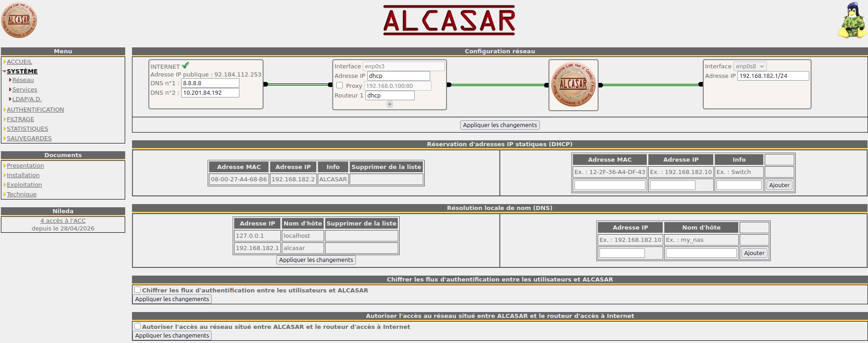Click the DHCP new IP address input
Screen dimensions: 868x343
click(673, 185)
